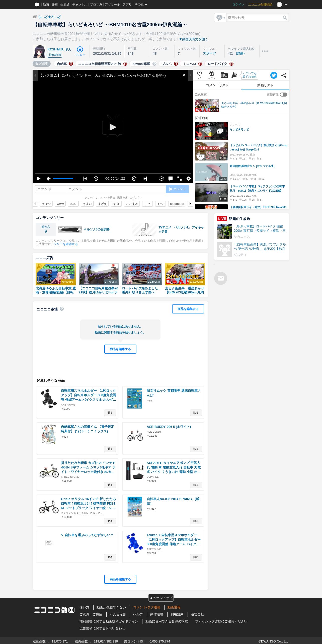Screen dimensions: 322x644
Task: Post quick comment ここすき
Action: click(x=132, y=204)
